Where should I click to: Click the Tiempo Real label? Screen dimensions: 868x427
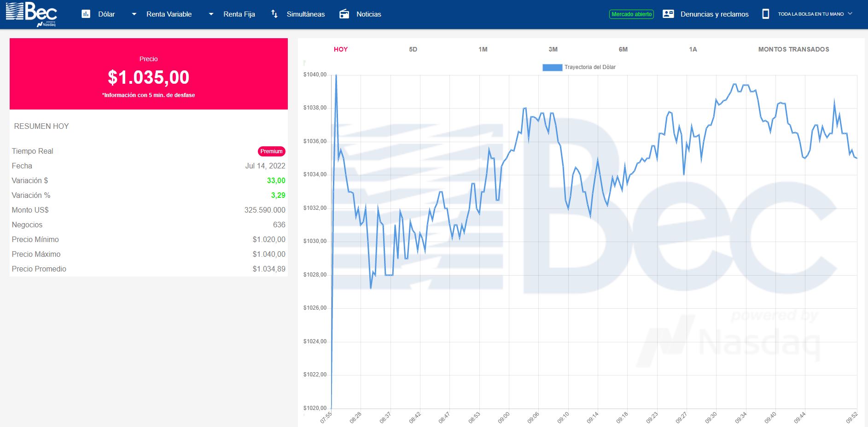coord(32,151)
